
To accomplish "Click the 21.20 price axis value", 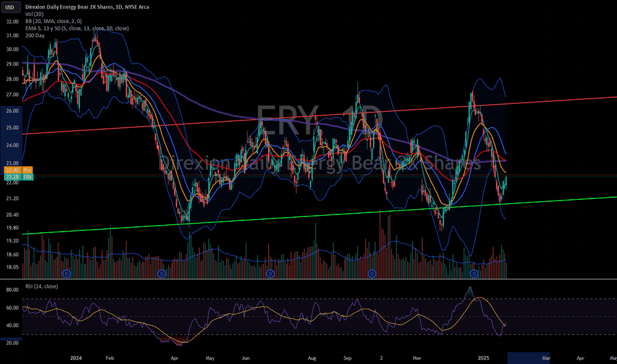I will pos(13,199).
